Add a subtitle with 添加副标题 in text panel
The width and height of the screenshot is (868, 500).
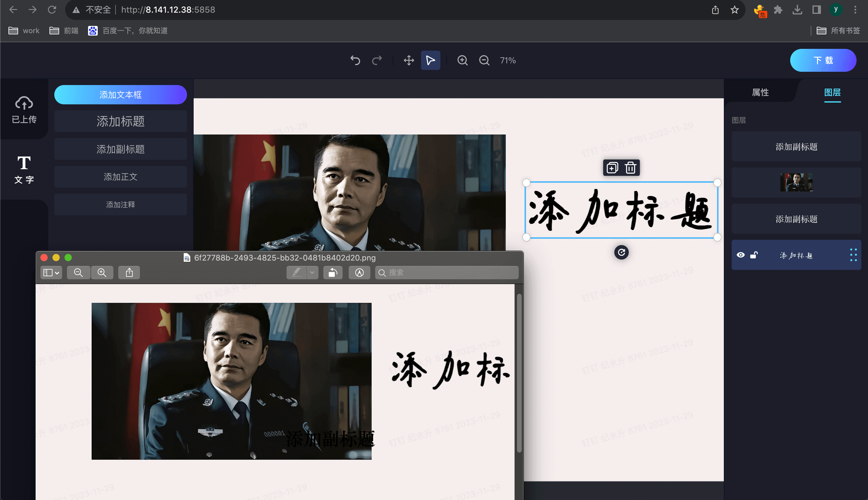click(x=121, y=149)
